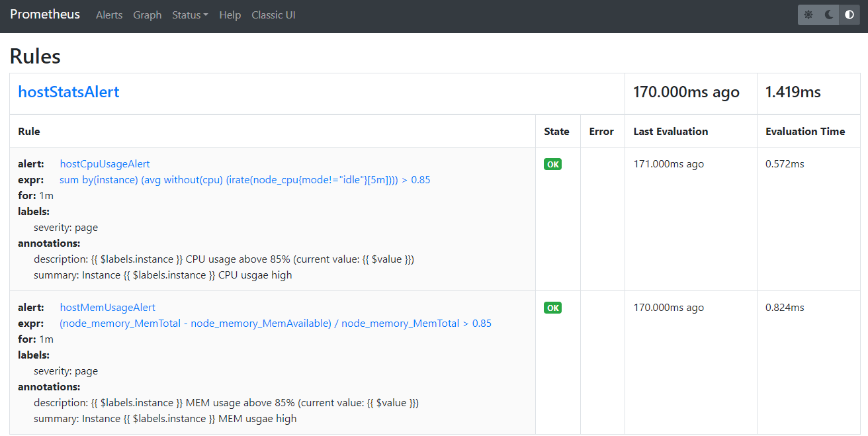This screenshot has width=868, height=436.
Task: Click the node_memory_MemTotal expression link
Action: (275, 324)
